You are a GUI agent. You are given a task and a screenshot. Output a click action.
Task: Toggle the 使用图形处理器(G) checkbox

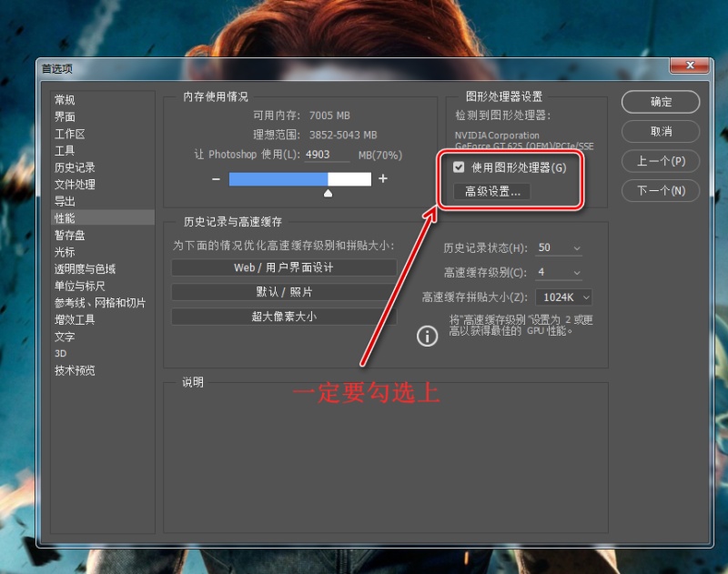457,166
